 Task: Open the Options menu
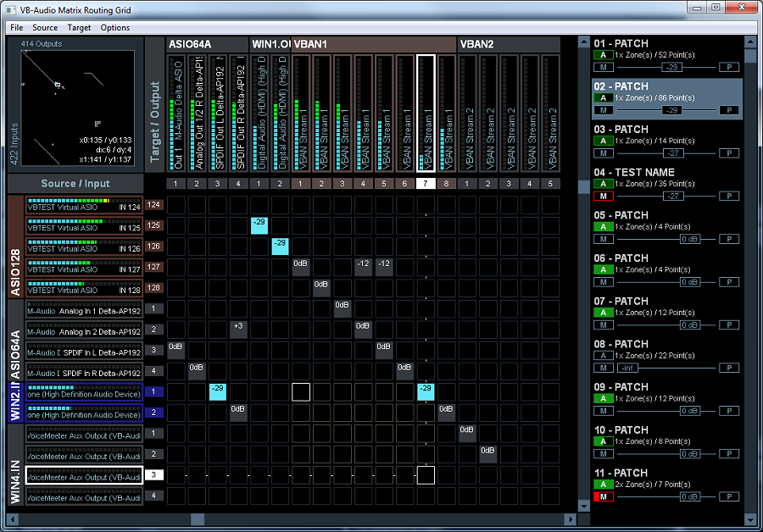click(x=114, y=28)
